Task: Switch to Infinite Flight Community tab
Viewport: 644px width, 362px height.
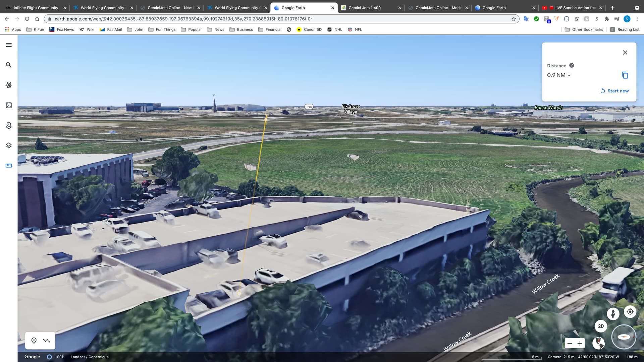Action: [x=36, y=8]
